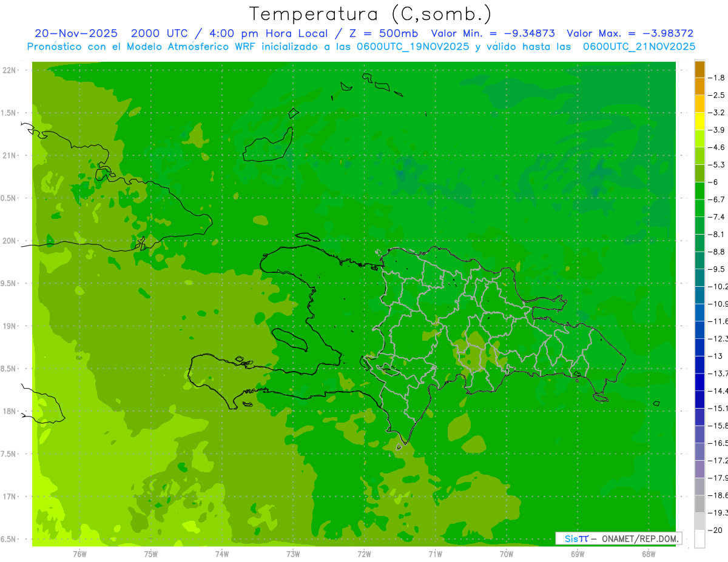Click the blue swatch between -12.3 and -13
The width and height of the screenshot is (728, 562).
click(x=699, y=347)
